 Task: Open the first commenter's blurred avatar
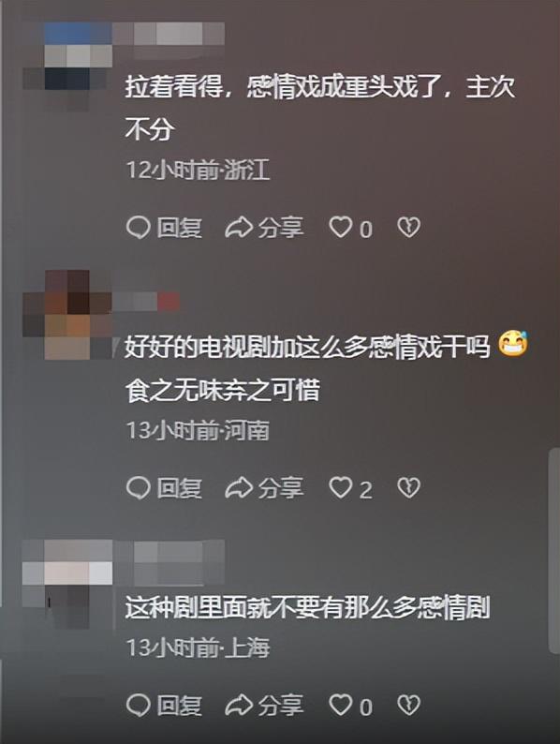[67, 67]
